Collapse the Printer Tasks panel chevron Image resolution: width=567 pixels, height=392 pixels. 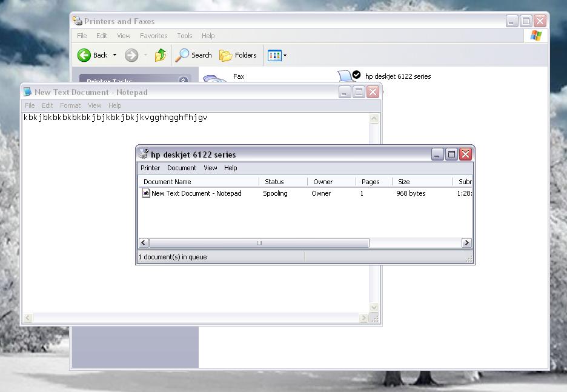(184, 79)
